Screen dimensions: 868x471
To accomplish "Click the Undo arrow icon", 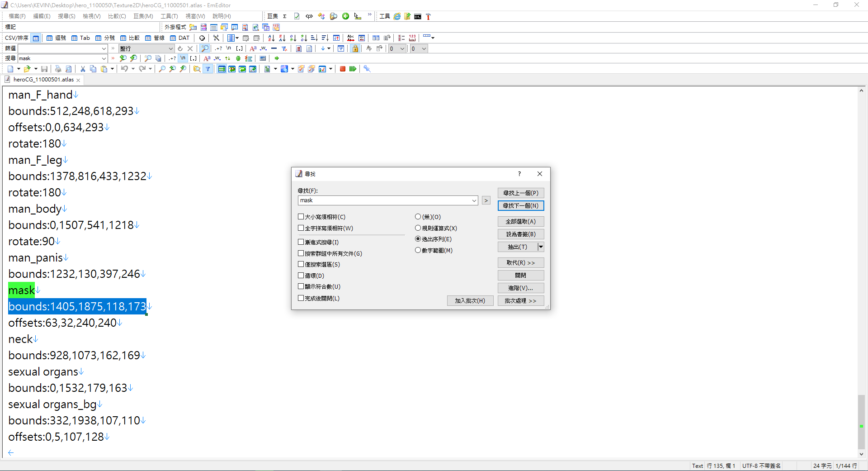I will click(124, 69).
